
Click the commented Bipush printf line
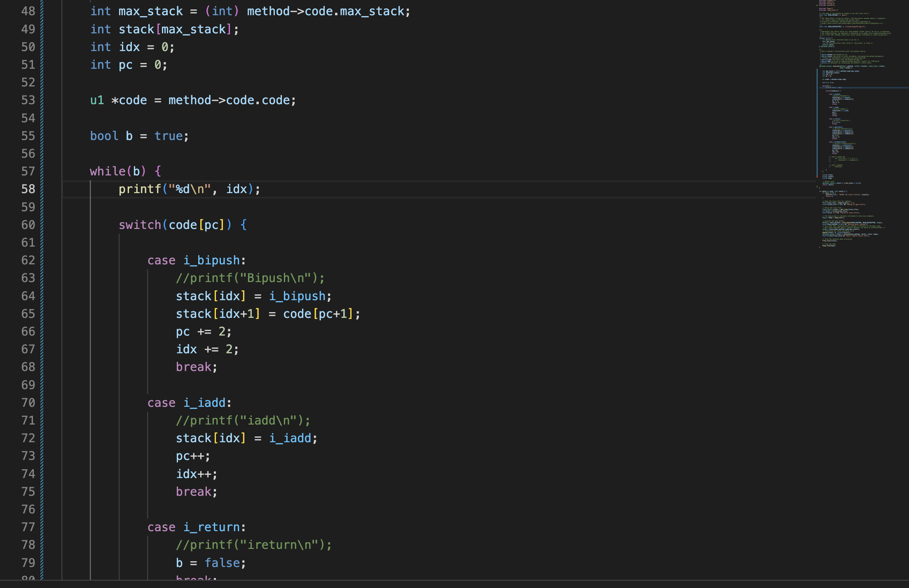[x=250, y=278]
